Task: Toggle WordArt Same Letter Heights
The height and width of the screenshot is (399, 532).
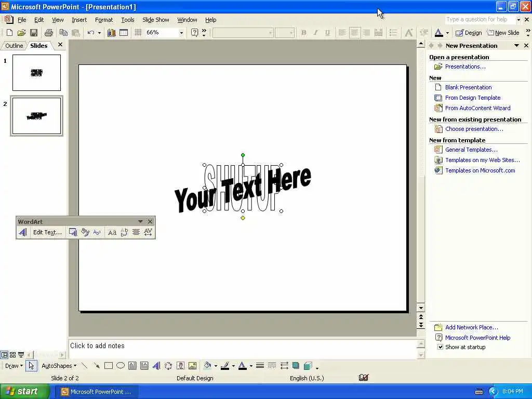Action: [x=112, y=232]
